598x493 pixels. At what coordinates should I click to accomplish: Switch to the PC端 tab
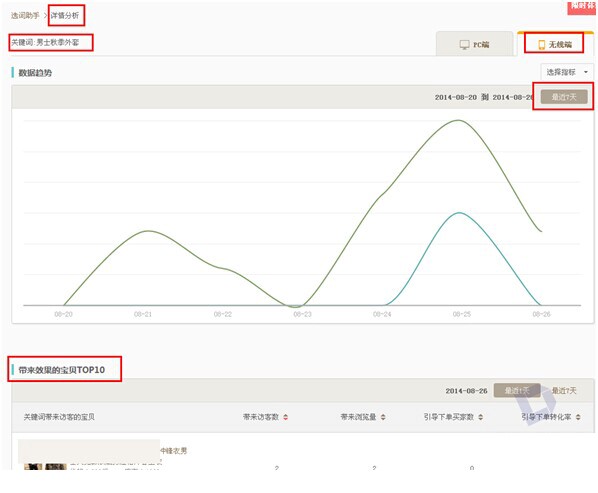coord(474,44)
